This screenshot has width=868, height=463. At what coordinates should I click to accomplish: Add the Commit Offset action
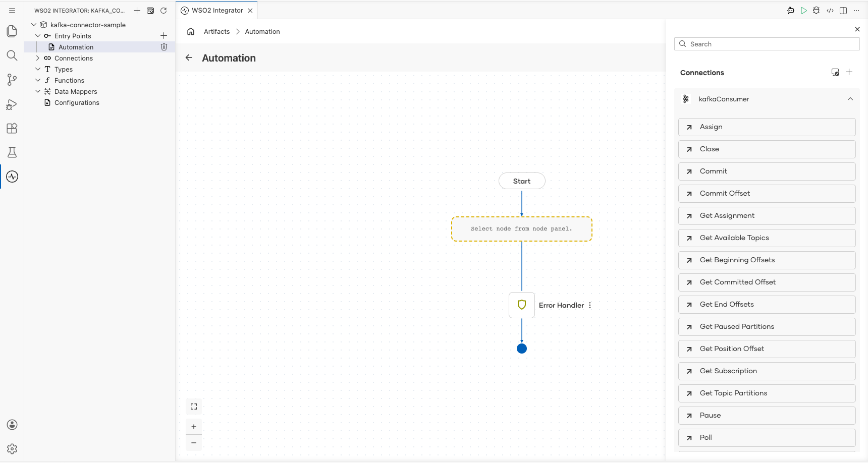(x=767, y=194)
